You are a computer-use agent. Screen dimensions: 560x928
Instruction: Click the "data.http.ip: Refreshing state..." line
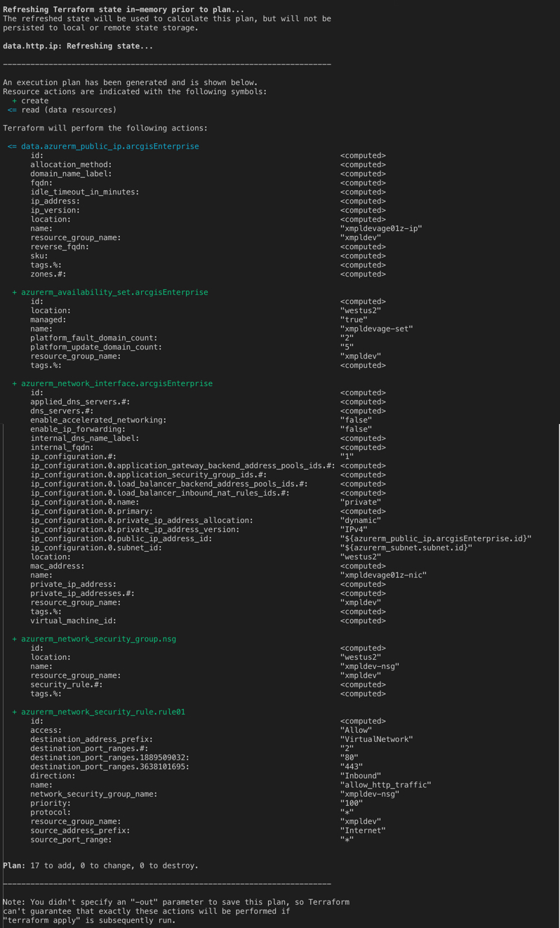(78, 46)
